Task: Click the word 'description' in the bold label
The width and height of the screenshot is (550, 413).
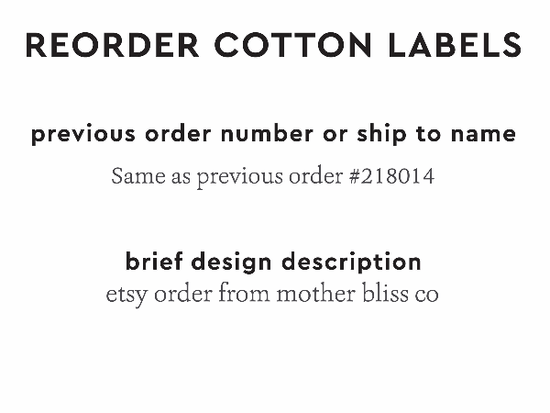Action: (351, 262)
